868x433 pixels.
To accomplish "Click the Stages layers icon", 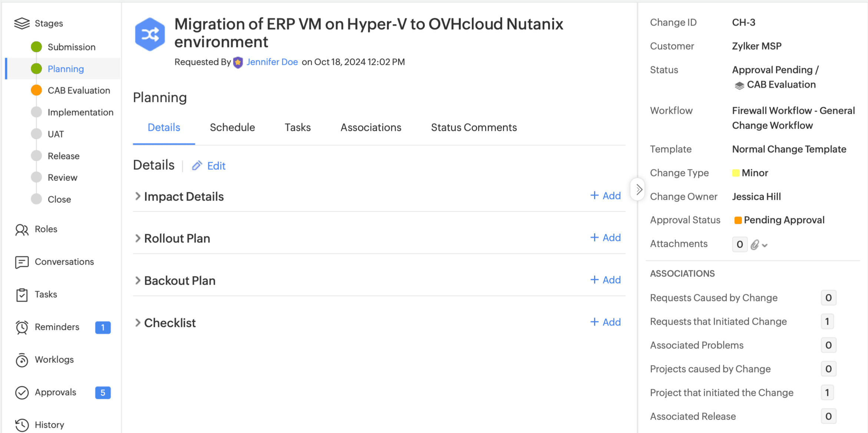I will click(x=21, y=23).
